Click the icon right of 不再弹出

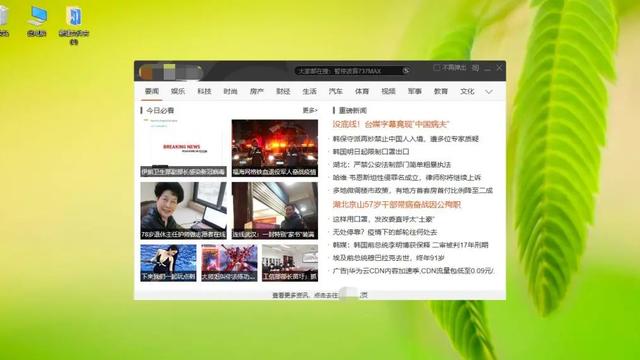coord(476,68)
